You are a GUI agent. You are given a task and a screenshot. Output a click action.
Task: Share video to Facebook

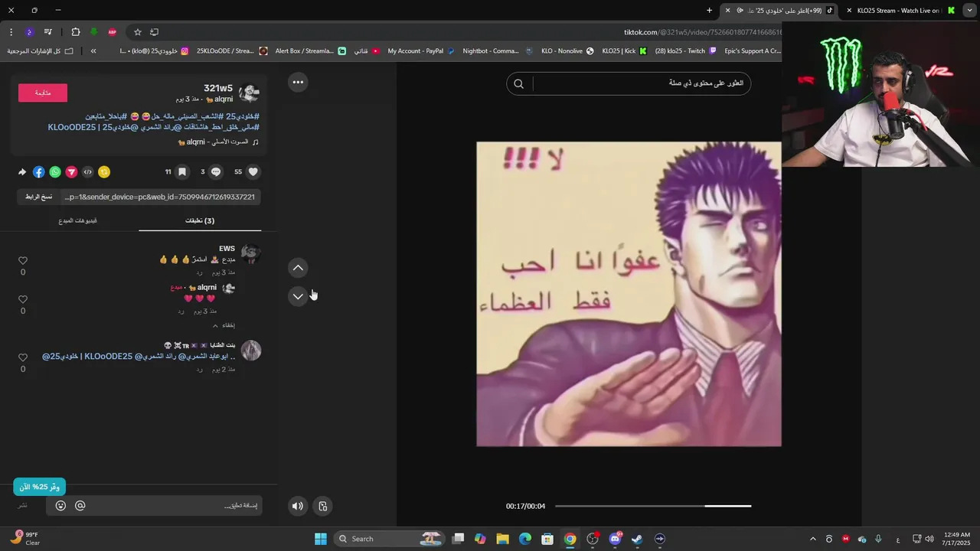(x=39, y=172)
